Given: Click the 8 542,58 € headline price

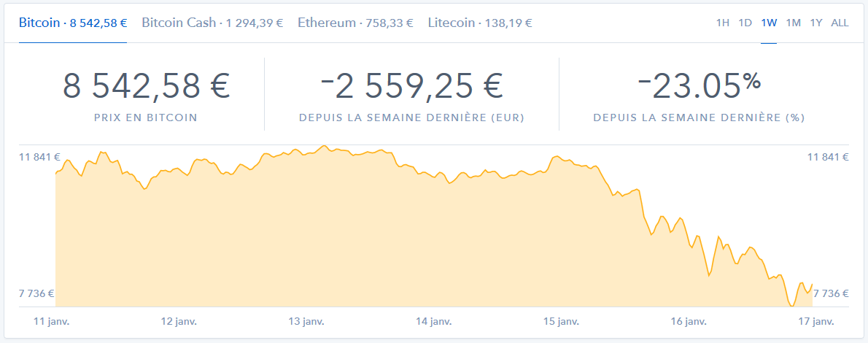Looking at the screenshot, I should [146, 86].
